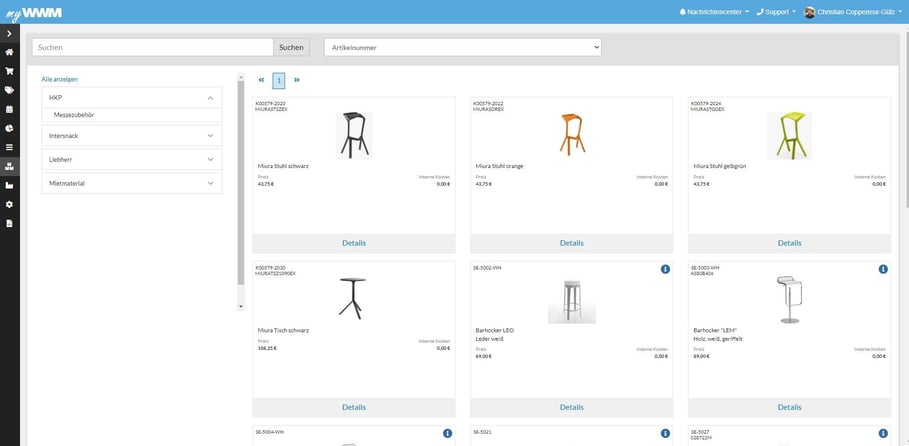This screenshot has height=446, width=909.
Task: Open the price tags icon in the sidebar
Action: (9, 90)
